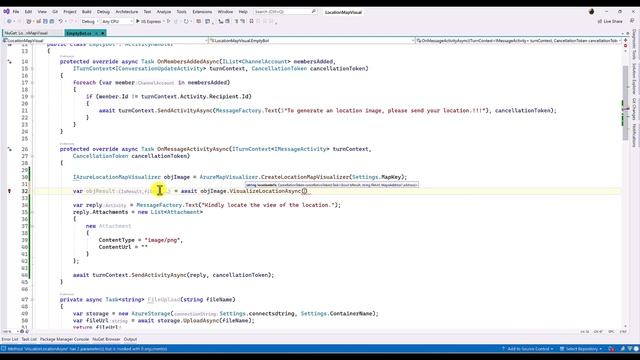Screen dimensions: 640x360
Task: Click the vertical scrollbar thumb of editor
Action: pos(625,102)
